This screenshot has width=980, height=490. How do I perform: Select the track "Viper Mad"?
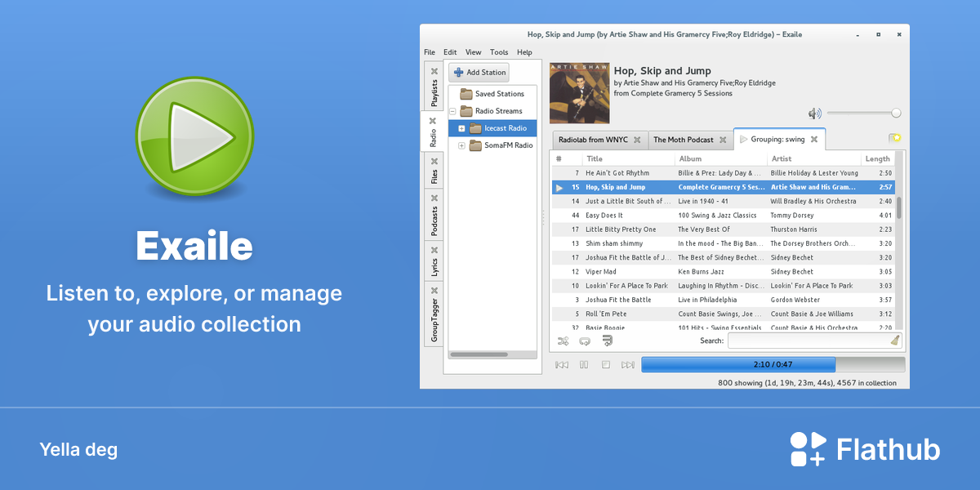tap(724, 272)
